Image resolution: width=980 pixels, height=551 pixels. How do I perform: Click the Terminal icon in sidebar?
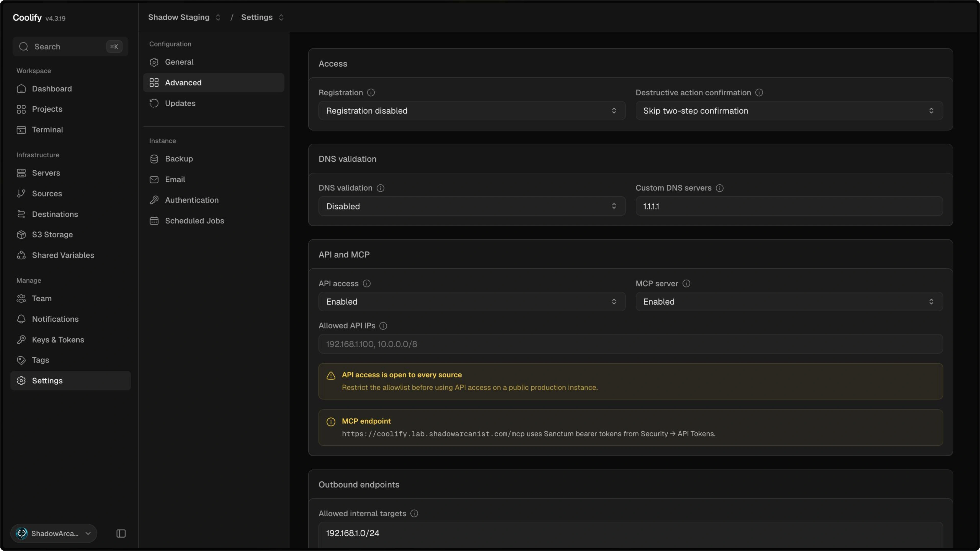coord(21,130)
